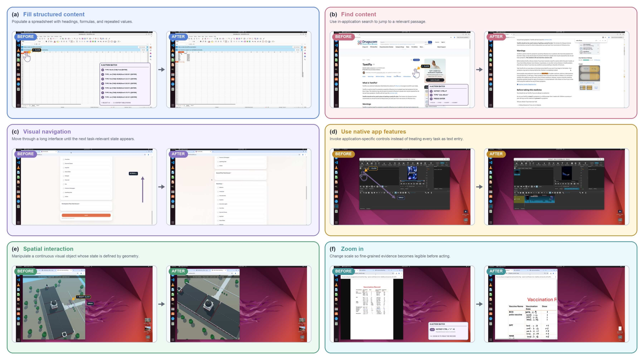The width and height of the screenshot is (644, 360).
Task: Open the All category dropdown in Drugs.com search, panel (b) BEFORE
Action: coord(426,42)
